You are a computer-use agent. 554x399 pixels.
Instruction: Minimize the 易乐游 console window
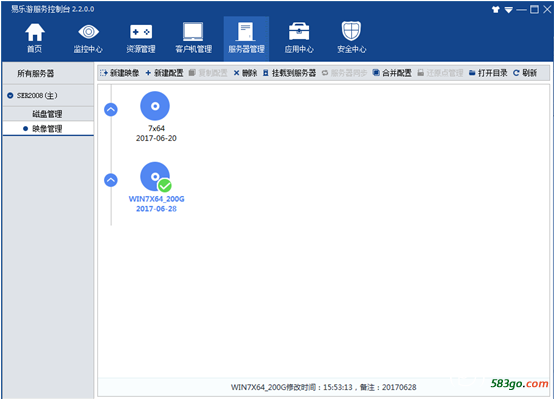pyautogui.click(x=521, y=10)
